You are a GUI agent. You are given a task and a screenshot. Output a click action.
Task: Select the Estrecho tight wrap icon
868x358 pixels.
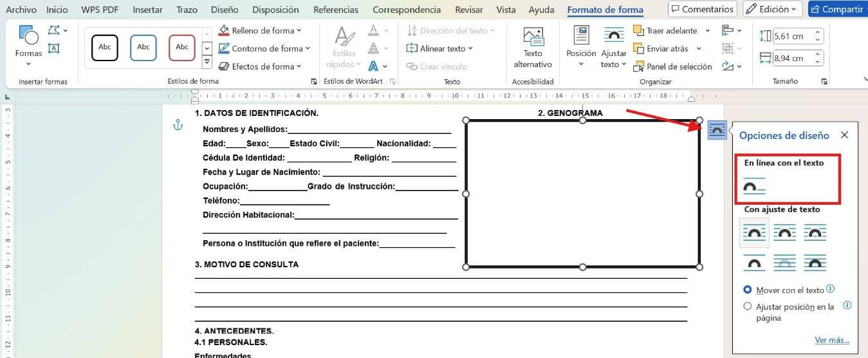(x=784, y=232)
